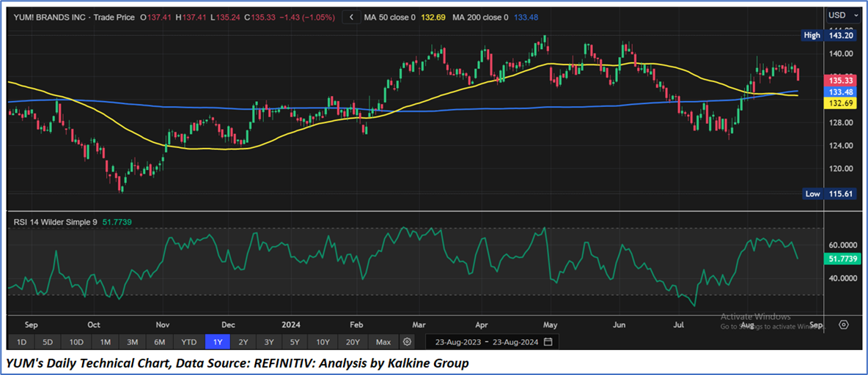
Task: Show the Max time range
Action: tap(383, 342)
